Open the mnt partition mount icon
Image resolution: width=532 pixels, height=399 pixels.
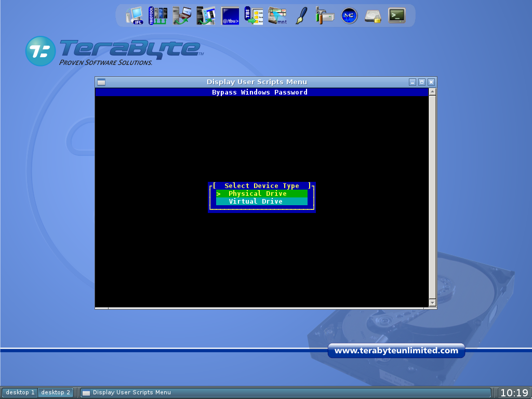pyautogui.click(x=277, y=16)
